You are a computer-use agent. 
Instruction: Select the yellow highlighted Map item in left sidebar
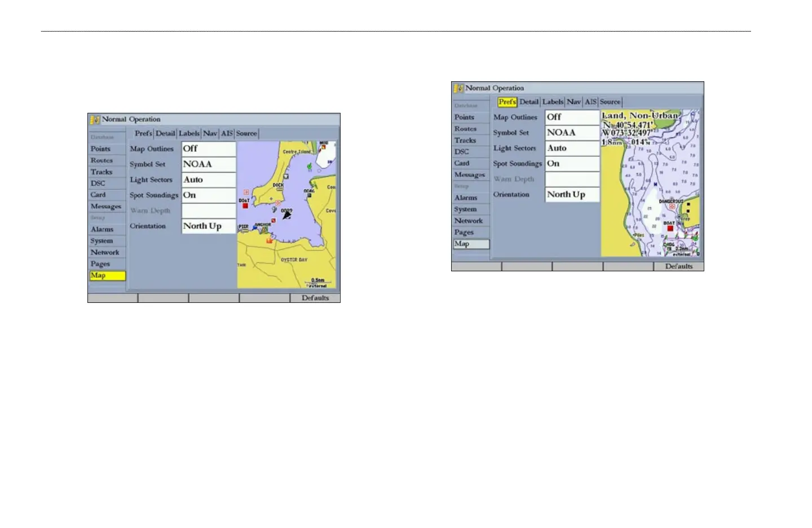[107, 276]
